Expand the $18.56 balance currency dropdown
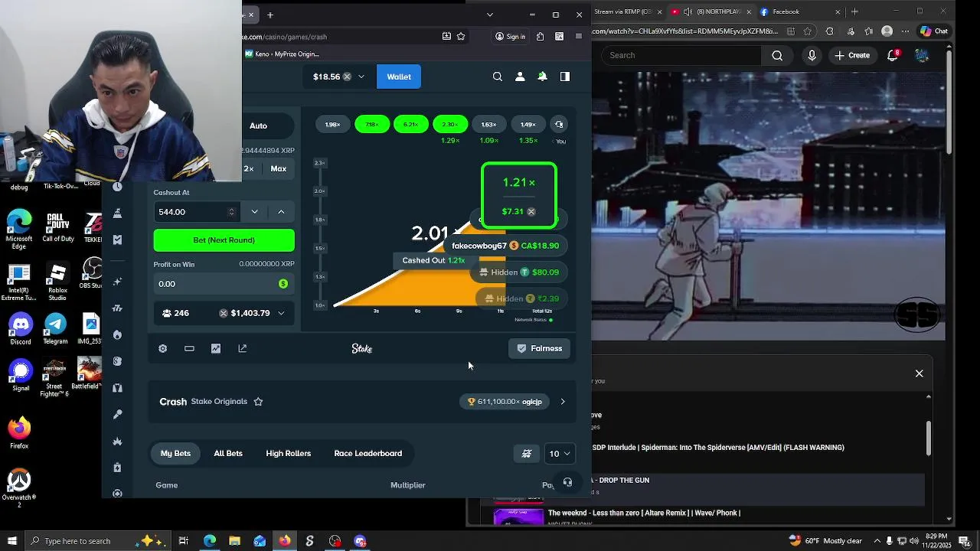 [361, 77]
